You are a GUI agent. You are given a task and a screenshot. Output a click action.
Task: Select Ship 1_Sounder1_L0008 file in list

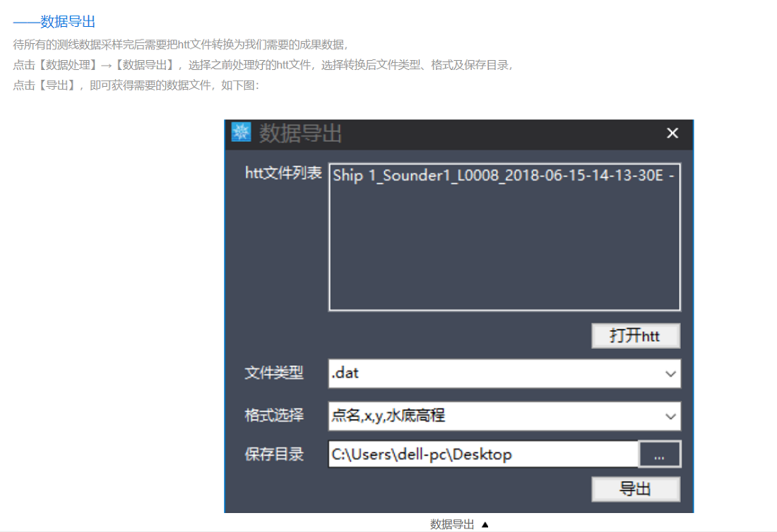coord(502,176)
